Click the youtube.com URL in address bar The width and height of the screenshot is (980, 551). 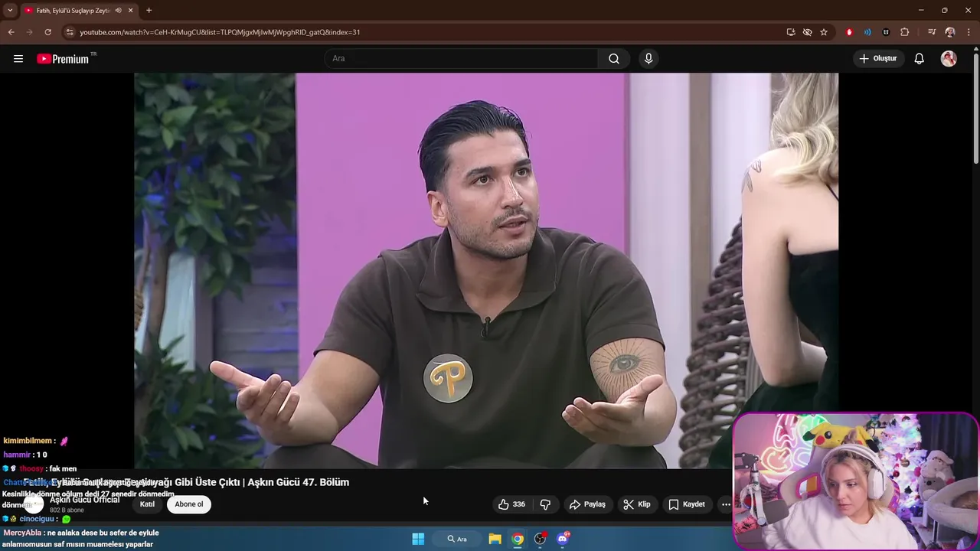pos(220,32)
